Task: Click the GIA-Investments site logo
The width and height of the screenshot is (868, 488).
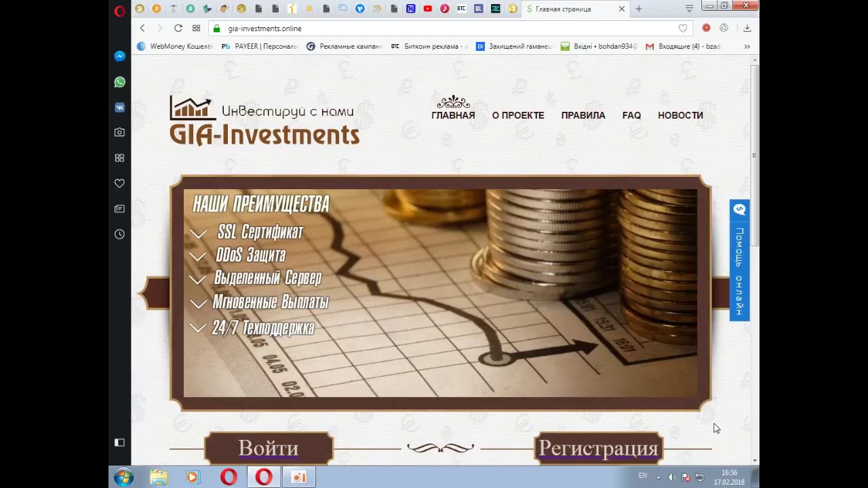Action: 264,121
